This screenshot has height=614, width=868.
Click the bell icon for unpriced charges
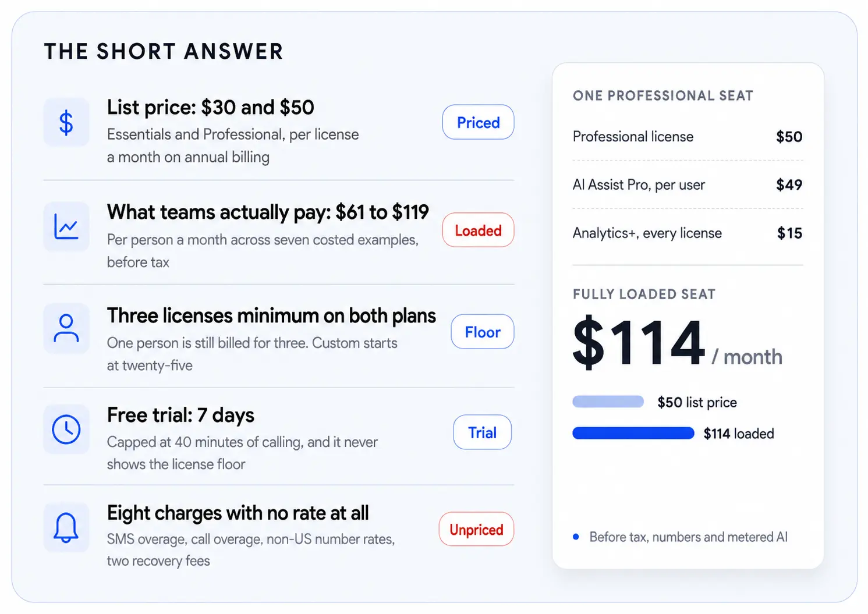[66, 527]
